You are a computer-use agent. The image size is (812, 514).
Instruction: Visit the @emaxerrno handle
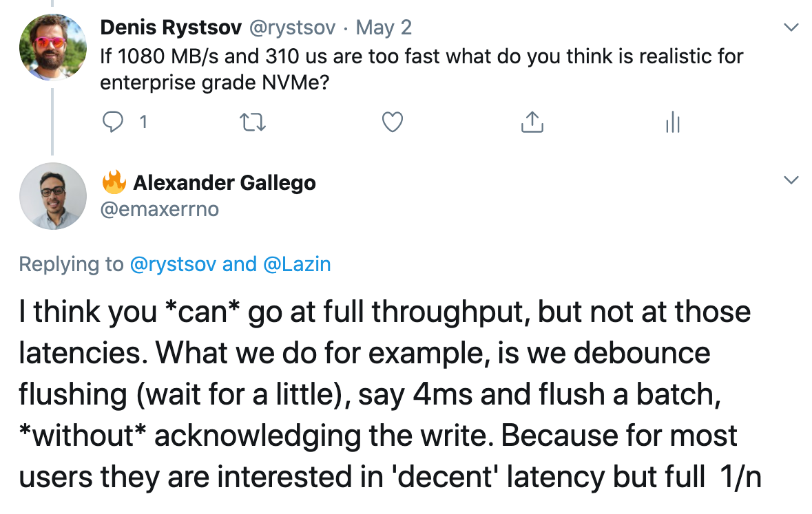160,208
